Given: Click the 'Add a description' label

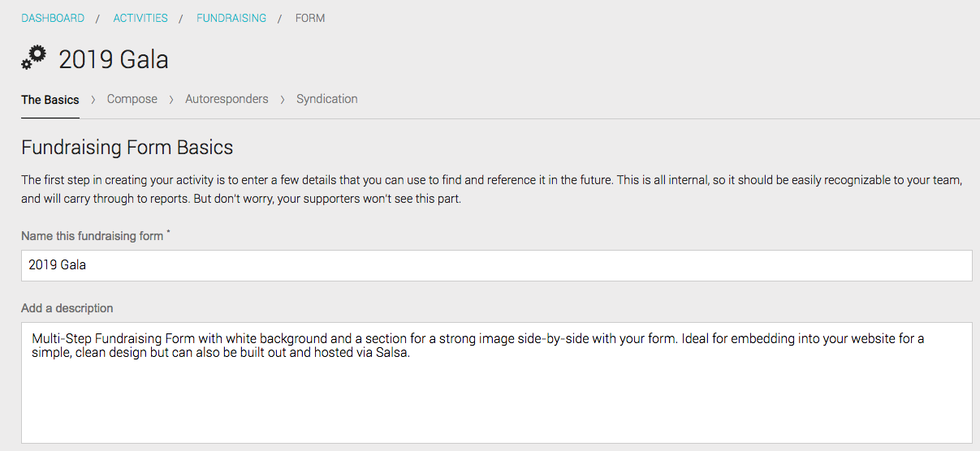Looking at the screenshot, I should (x=67, y=308).
